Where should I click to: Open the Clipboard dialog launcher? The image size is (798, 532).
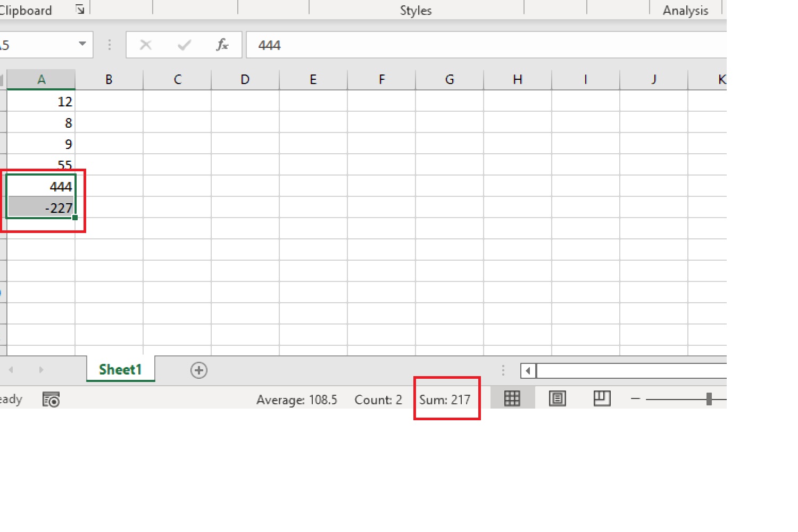click(80, 9)
